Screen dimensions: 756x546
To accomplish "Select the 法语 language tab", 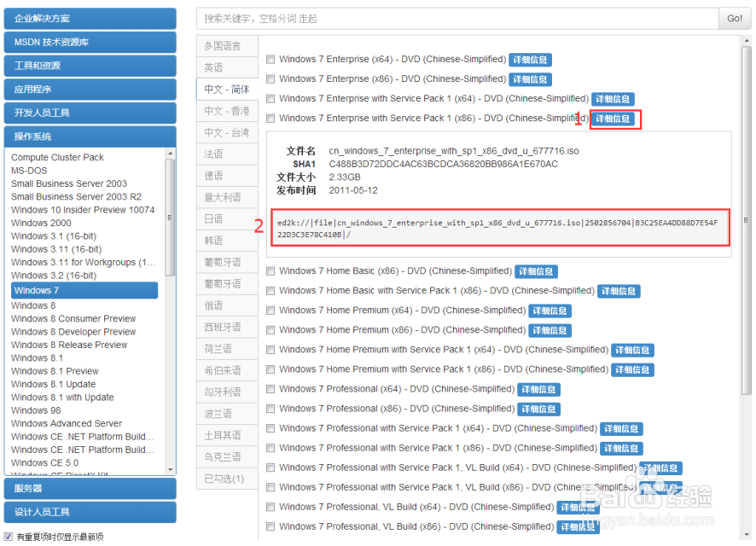I will click(227, 154).
